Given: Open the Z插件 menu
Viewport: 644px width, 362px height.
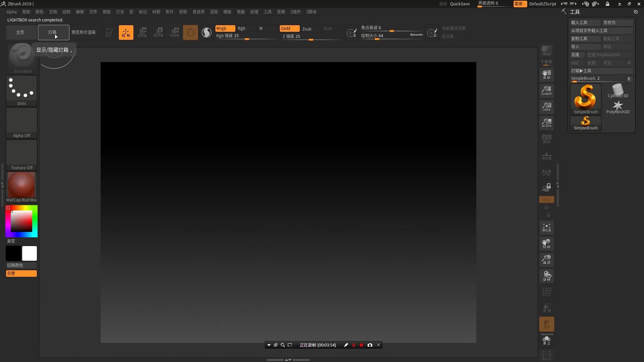Looking at the screenshot, I should [295, 12].
